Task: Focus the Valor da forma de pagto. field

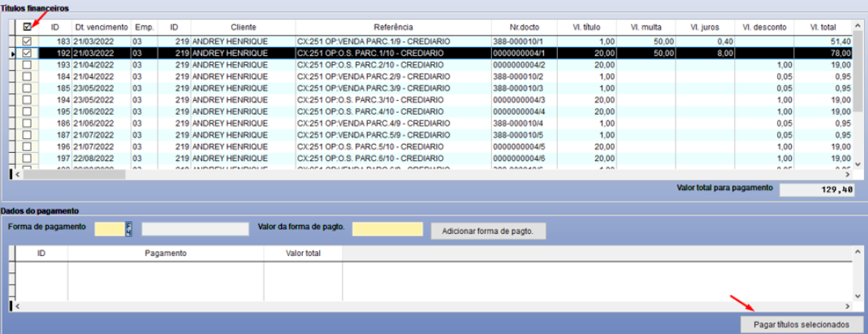Action: [x=387, y=229]
